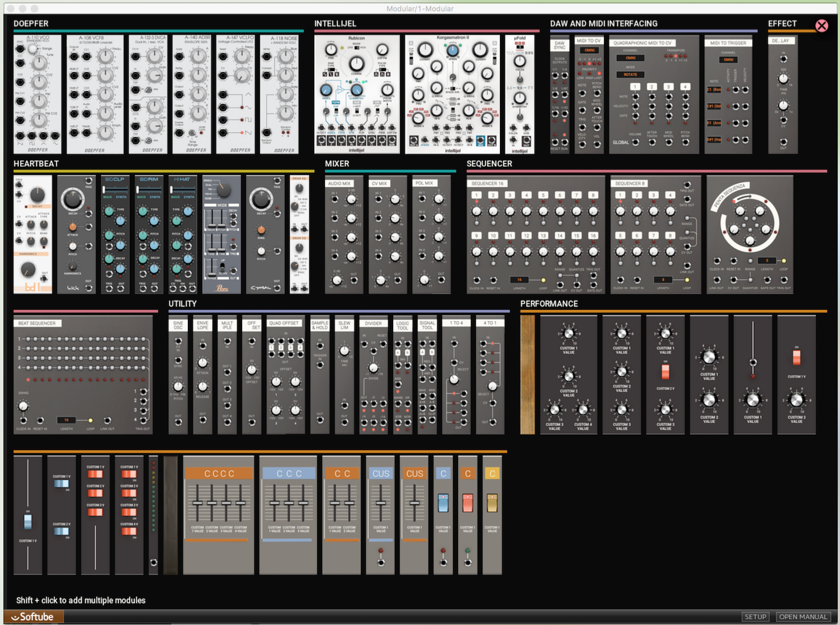
Task: Select the HEARTBEAT category heading
Action: 36,164
